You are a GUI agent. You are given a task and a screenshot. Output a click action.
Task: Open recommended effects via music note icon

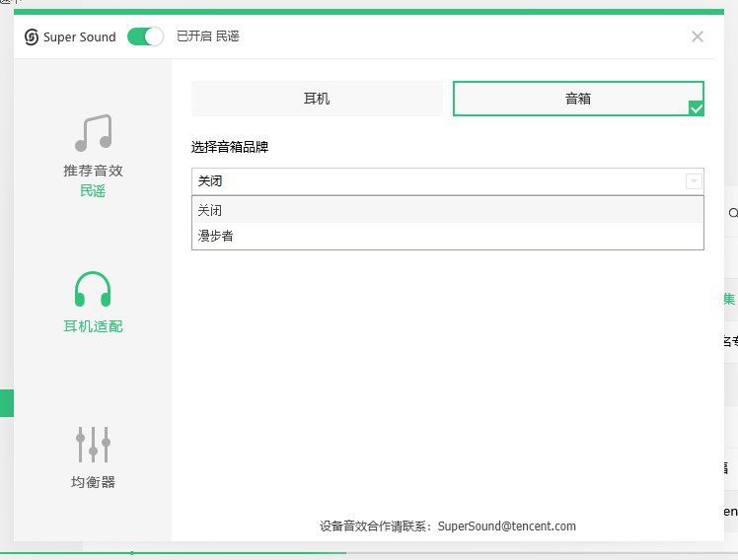[x=93, y=133]
